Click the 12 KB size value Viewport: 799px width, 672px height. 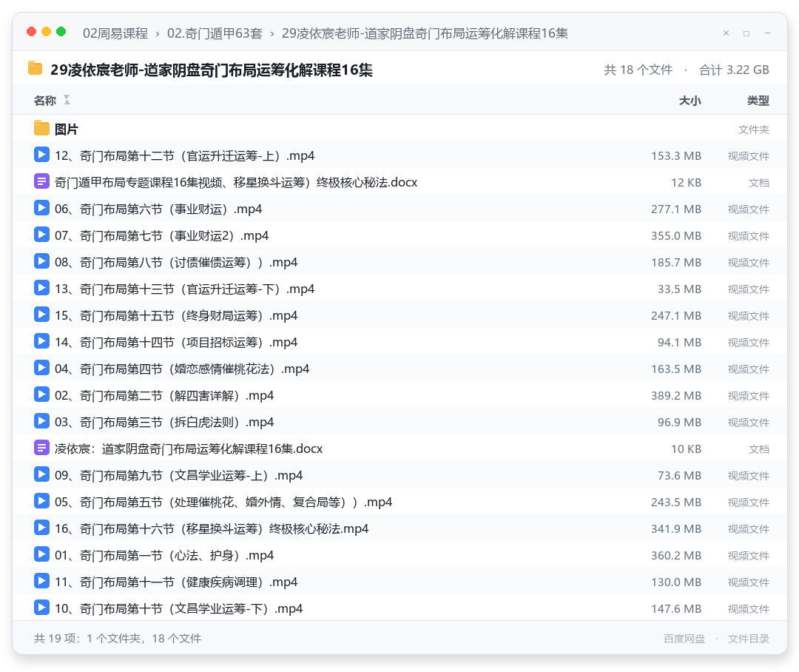(686, 183)
